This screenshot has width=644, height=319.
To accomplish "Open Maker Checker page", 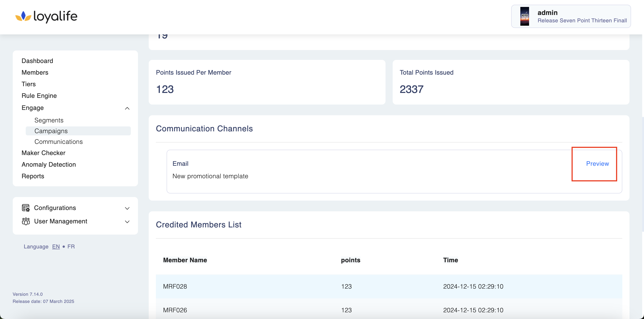I will pos(43,153).
